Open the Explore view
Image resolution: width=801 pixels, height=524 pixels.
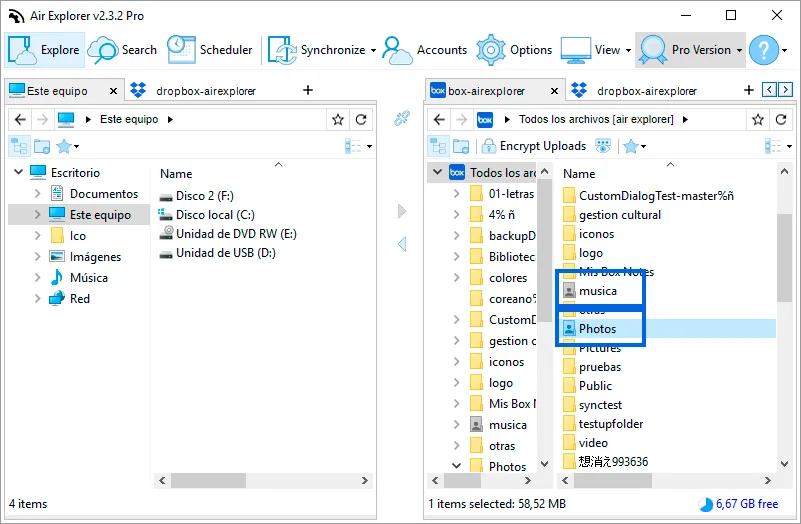(44, 50)
